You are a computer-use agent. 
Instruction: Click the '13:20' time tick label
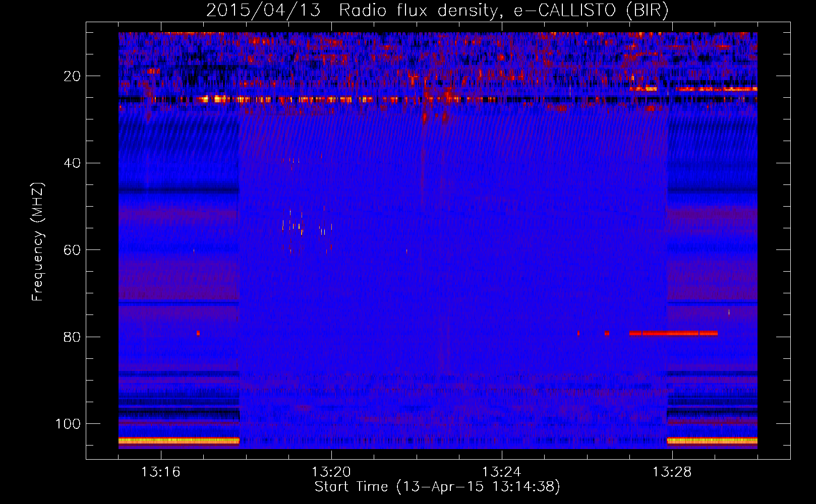331,472
